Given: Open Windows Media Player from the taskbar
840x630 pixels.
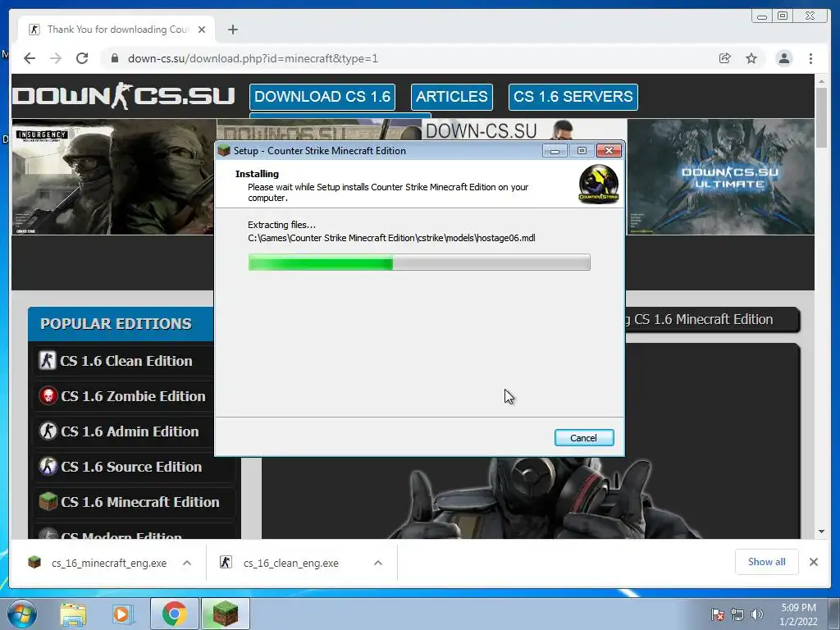Looking at the screenshot, I should coord(122,614).
